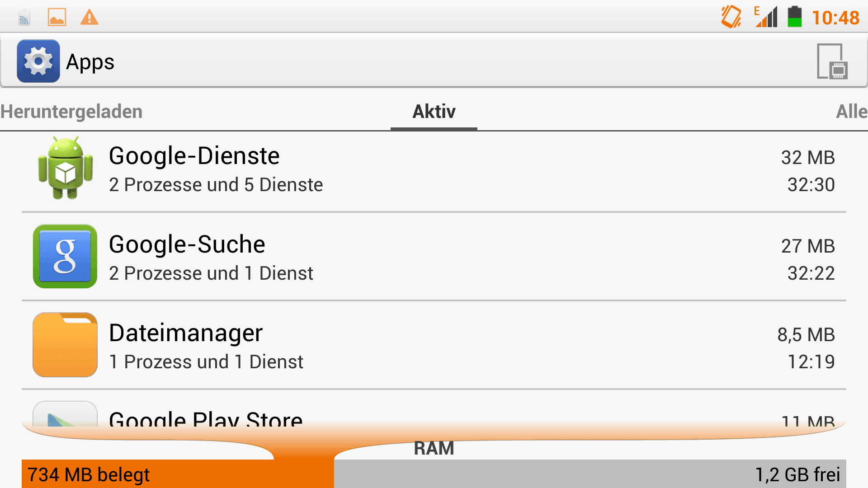Image resolution: width=868 pixels, height=488 pixels.
Task: Tap the vibrate mode status icon
Action: 731,17
